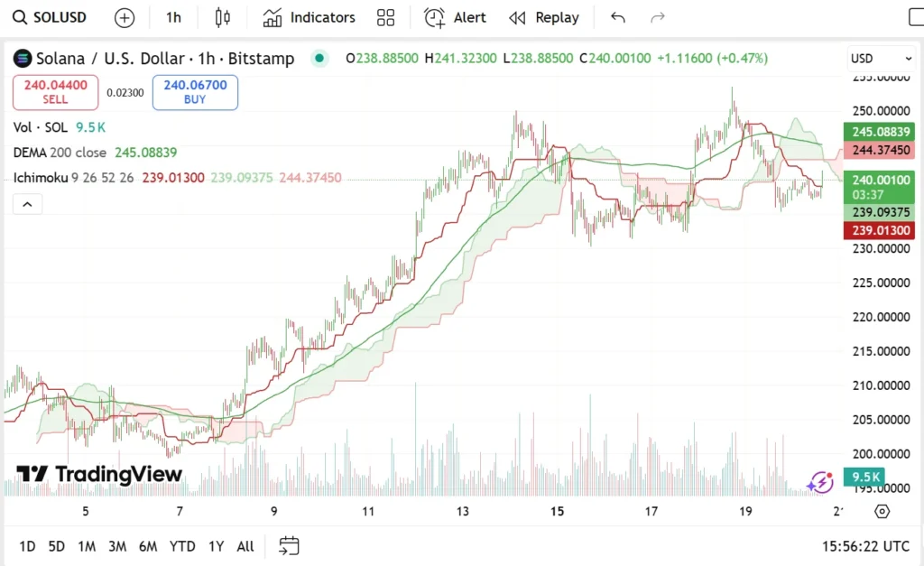Select the YTD range tab
This screenshot has width=924, height=566.
click(181, 546)
